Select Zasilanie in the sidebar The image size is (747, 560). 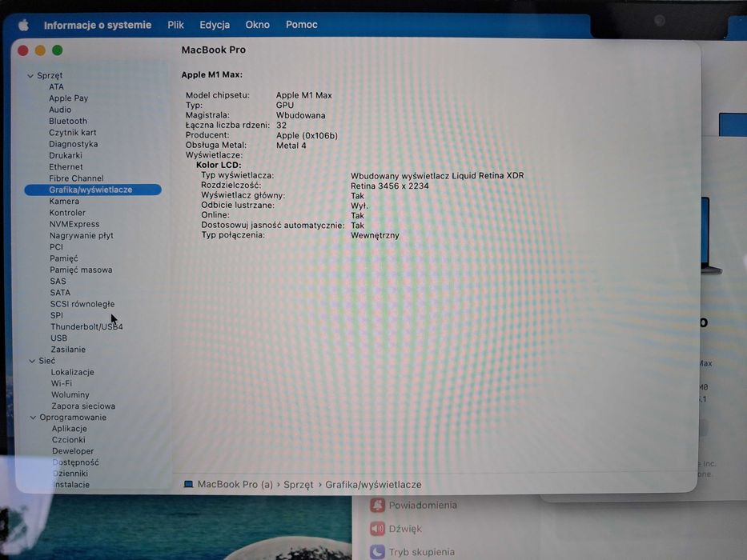pyautogui.click(x=68, y=350)
